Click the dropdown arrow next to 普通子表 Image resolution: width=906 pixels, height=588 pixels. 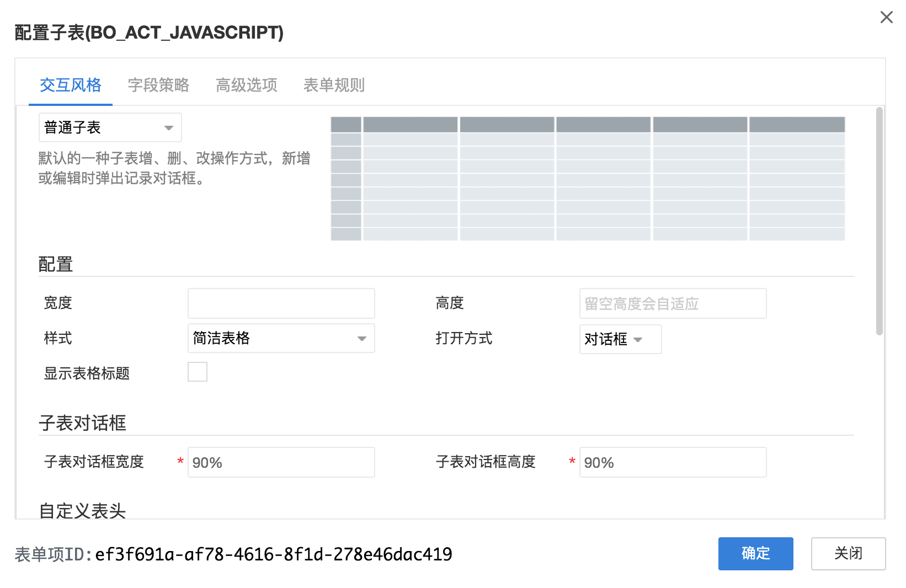169,128
